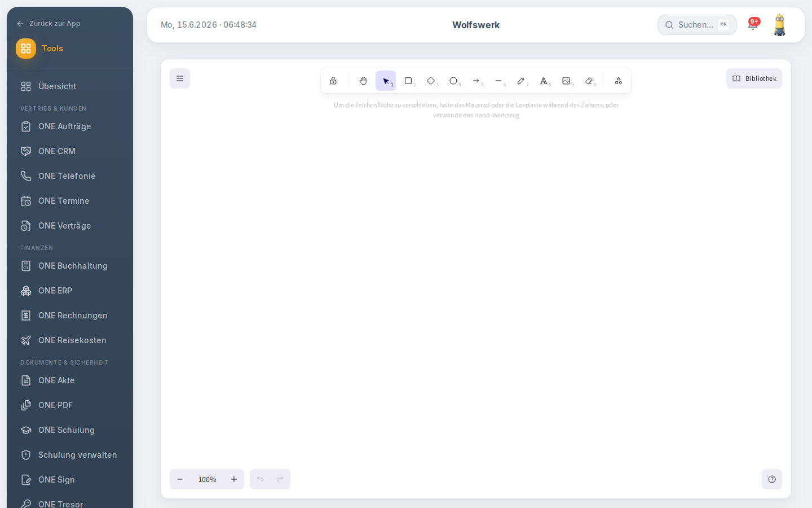This screenshot has width=812, height=508.
Task: Open ONE Rechnungen
Action: point(70,316)
